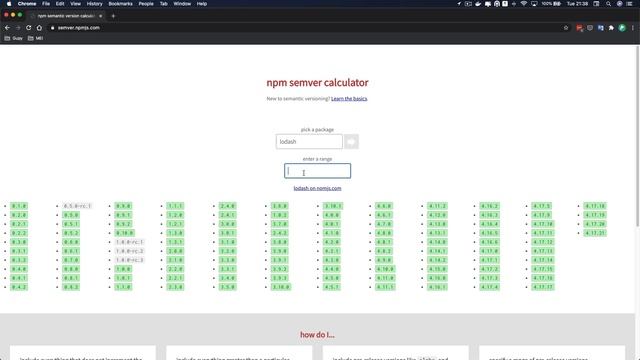Select version 4.11.2
Screen dimensions: 640x360
click(x=437, y=206)
